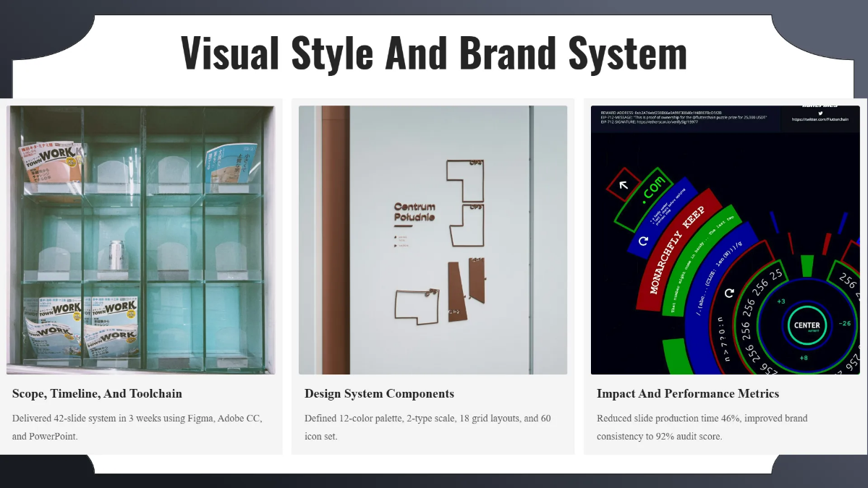Screen dimensions: 868x488
Task: Click the -26 teal indicator
Action: tap(844, 323)
